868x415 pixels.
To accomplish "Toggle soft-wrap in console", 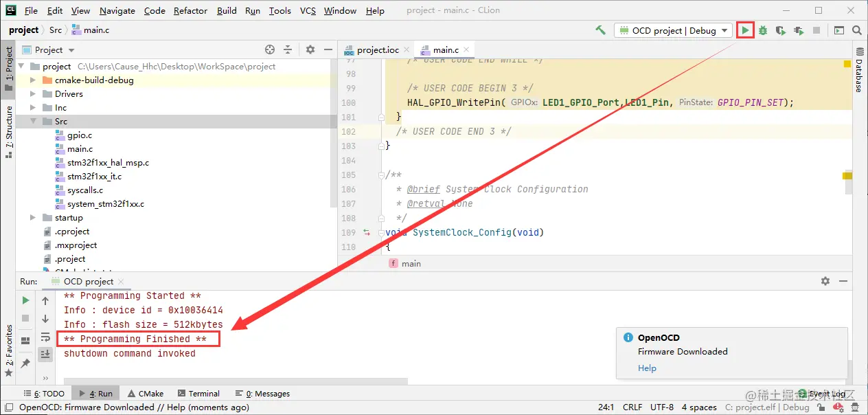I will click(45, 337).
